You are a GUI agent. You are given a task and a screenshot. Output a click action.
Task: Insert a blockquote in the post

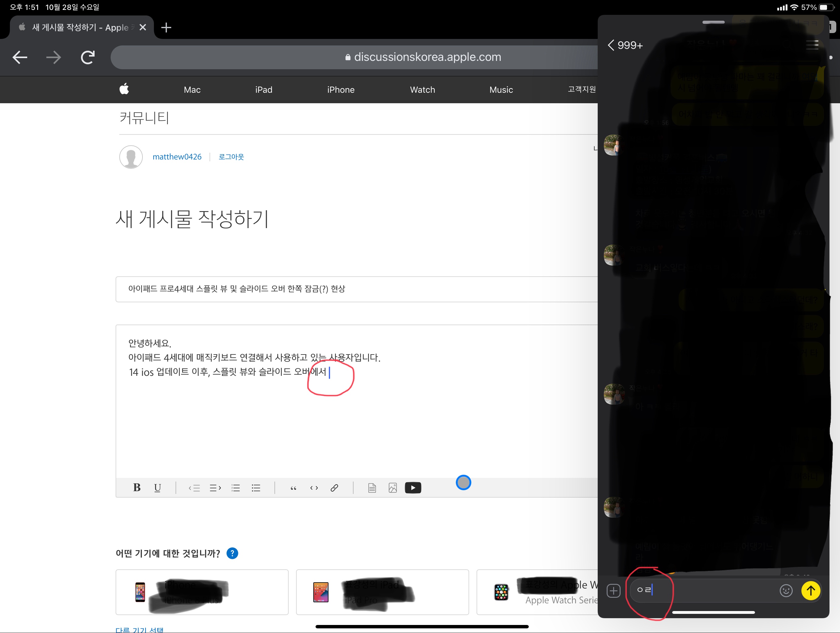pyautogui.click(x=293, y=487)
